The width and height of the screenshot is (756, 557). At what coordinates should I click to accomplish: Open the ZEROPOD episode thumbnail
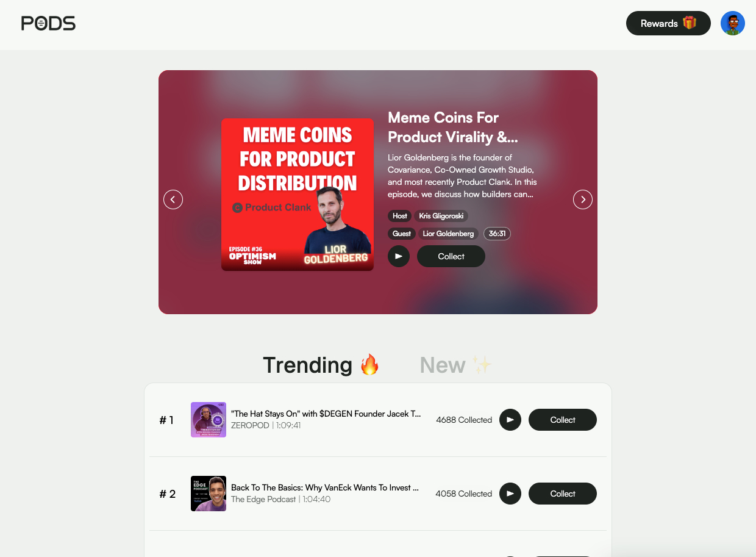[x=209, y=420]
